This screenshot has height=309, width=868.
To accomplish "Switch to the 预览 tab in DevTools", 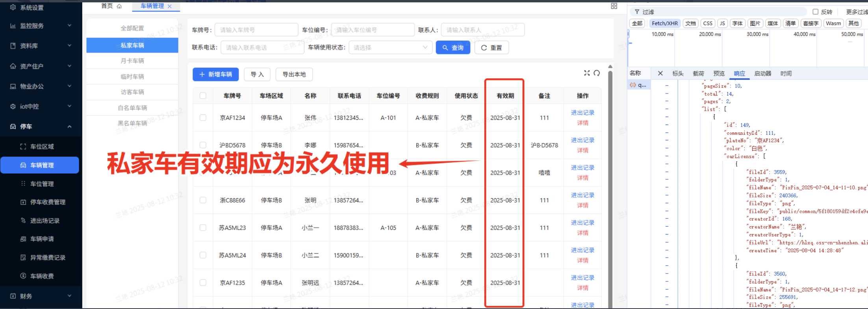I will (x=719, y=73).
